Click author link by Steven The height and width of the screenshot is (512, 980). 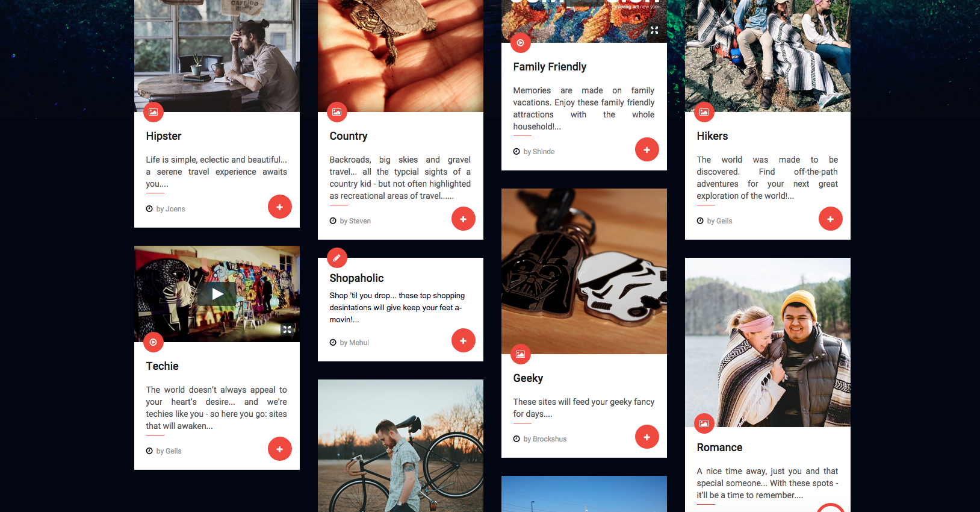(x=355, y=221)
